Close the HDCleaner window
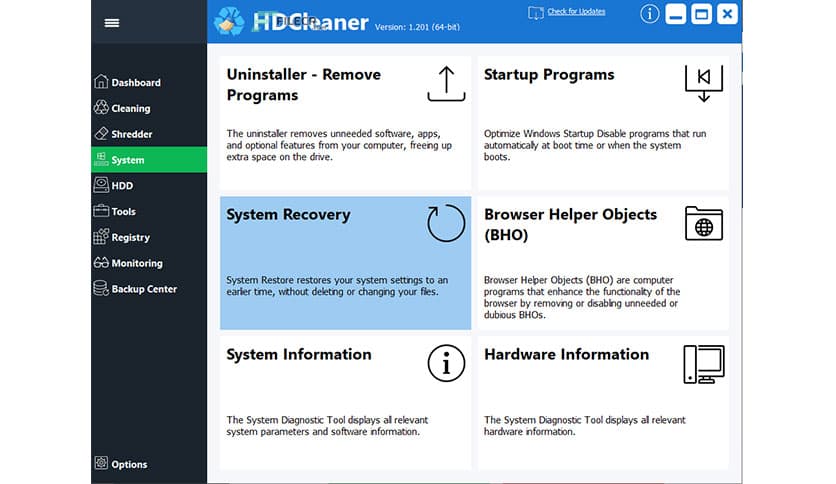Image resolution: width=836 pixels, height=484 pixels. tap(727, 14)
